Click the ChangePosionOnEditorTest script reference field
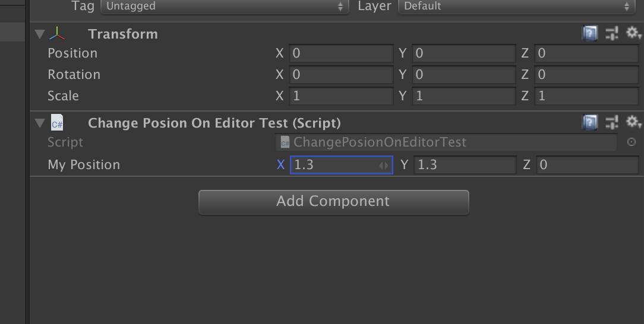Screen dimensions: 644x324 point(446,142)
